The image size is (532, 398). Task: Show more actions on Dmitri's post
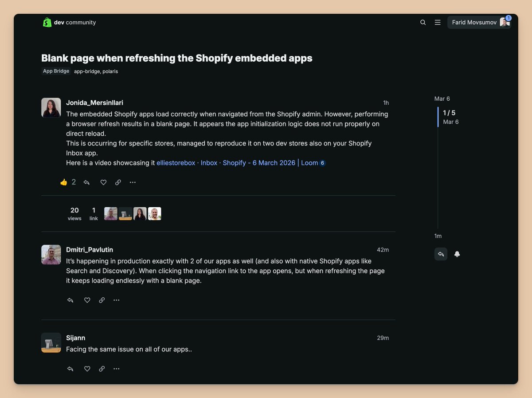coord(117,300)
